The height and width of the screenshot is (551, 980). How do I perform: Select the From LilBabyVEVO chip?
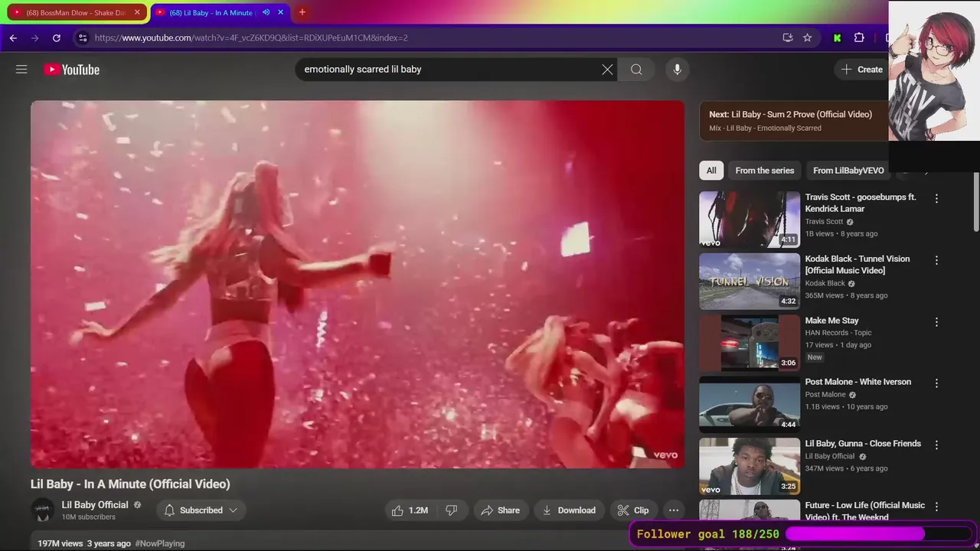point(848,171)
